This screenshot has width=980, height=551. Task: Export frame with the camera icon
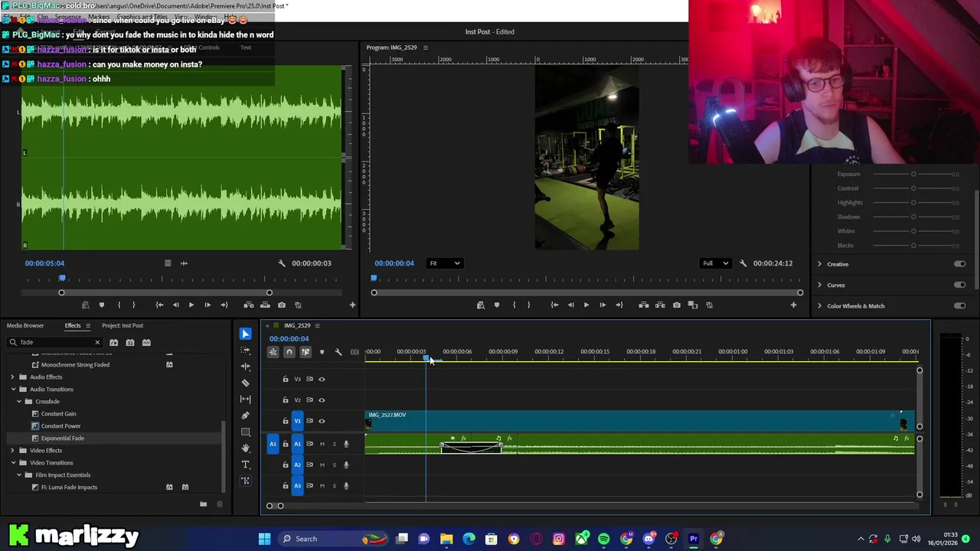(x=676, y=305)
